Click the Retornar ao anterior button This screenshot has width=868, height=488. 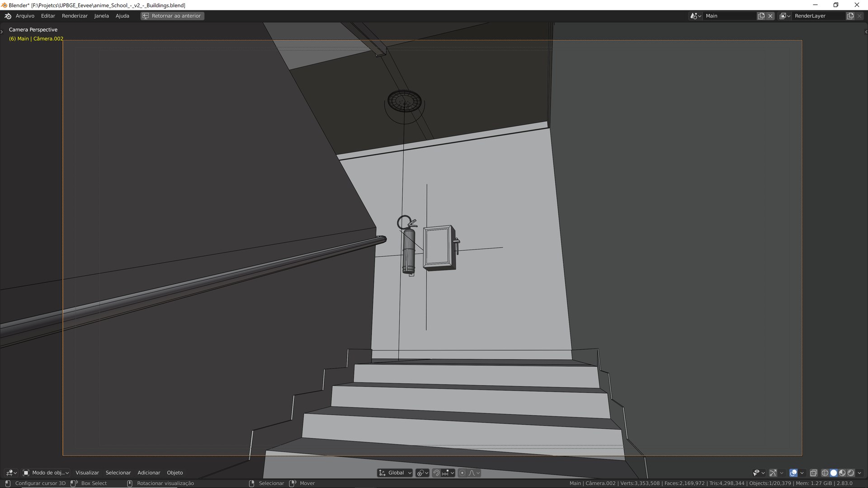coord(172,16)
